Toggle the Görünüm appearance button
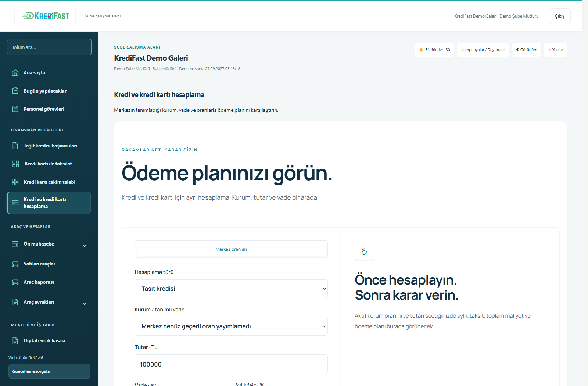588x386 pixels. [x=526, y=50]
